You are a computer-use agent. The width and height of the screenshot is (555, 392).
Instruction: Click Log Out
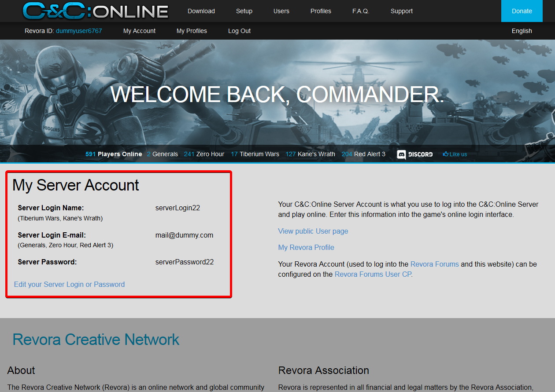click(x=239, y=31)
